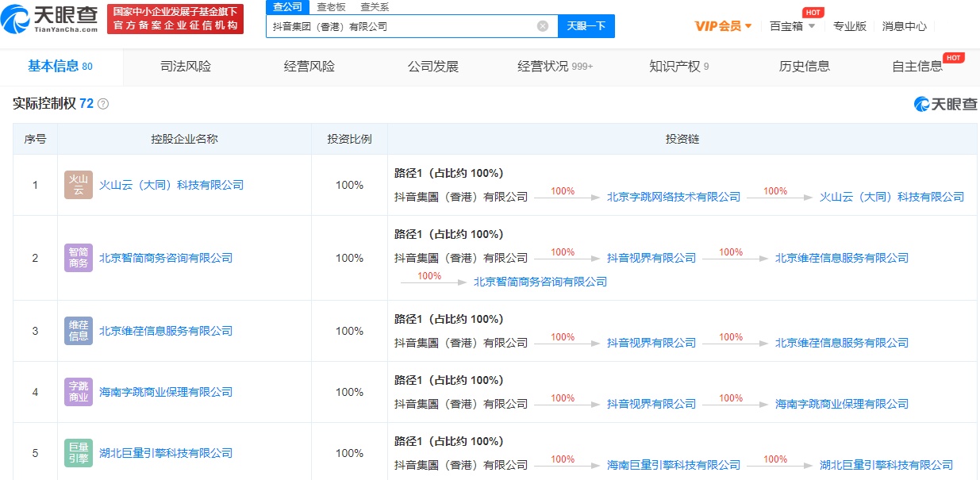Open the 专业版 link

(850, 26)
